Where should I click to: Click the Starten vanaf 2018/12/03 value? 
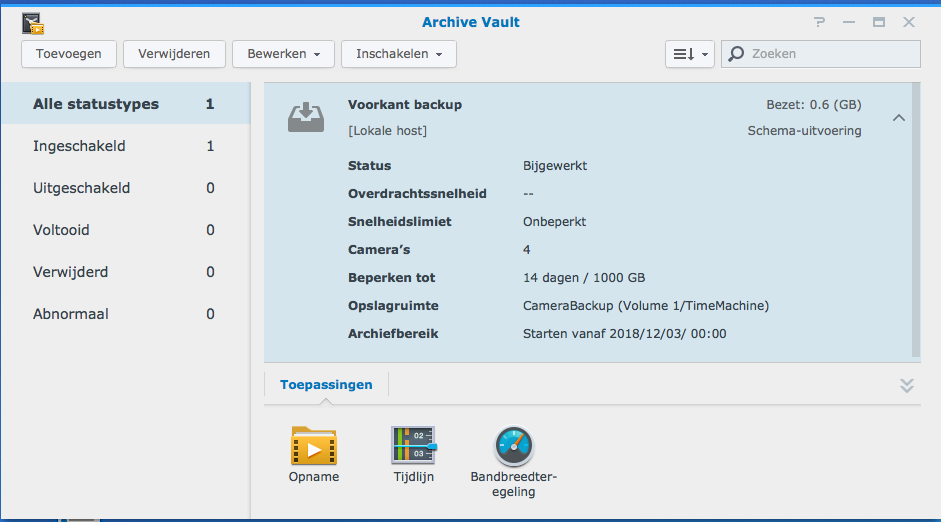pos(625,334)
